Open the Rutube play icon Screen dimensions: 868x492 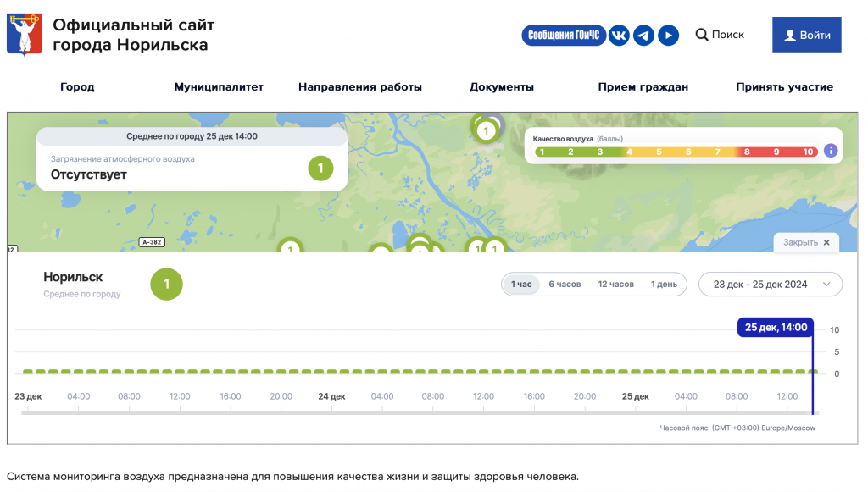tap(668, 36)
